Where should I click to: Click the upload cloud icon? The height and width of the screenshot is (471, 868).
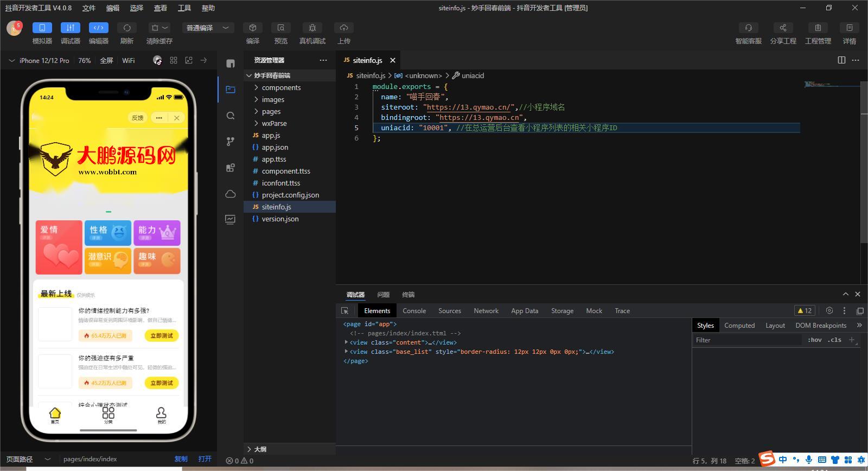click(x=344, y=28)
